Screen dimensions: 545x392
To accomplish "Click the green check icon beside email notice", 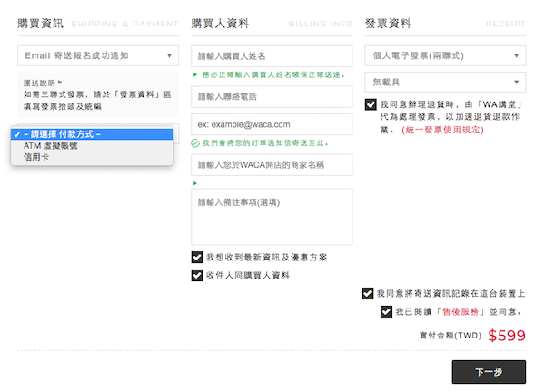I will pos(195,143).
